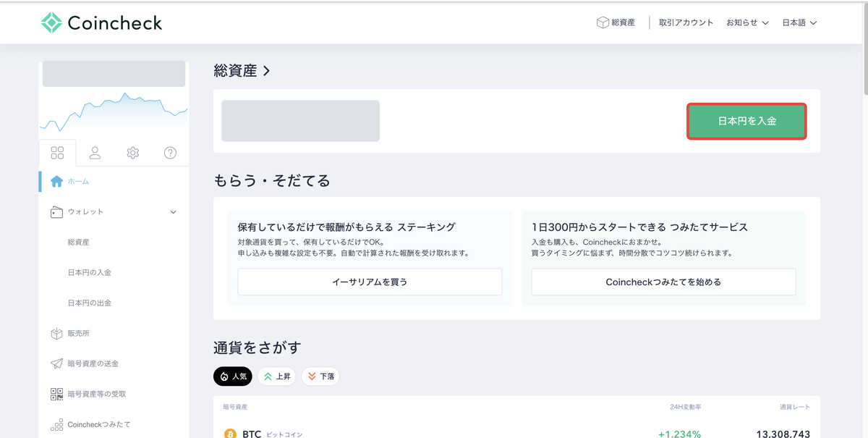Viewport: 868px width, 438px height.
Task: Open the 日本語 language dropdown
Action: 799,22
